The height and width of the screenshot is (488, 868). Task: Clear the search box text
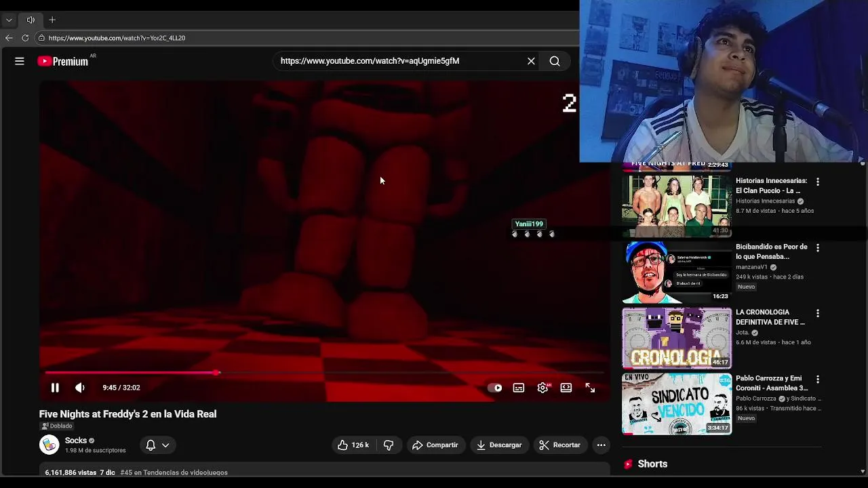[531, 61]
